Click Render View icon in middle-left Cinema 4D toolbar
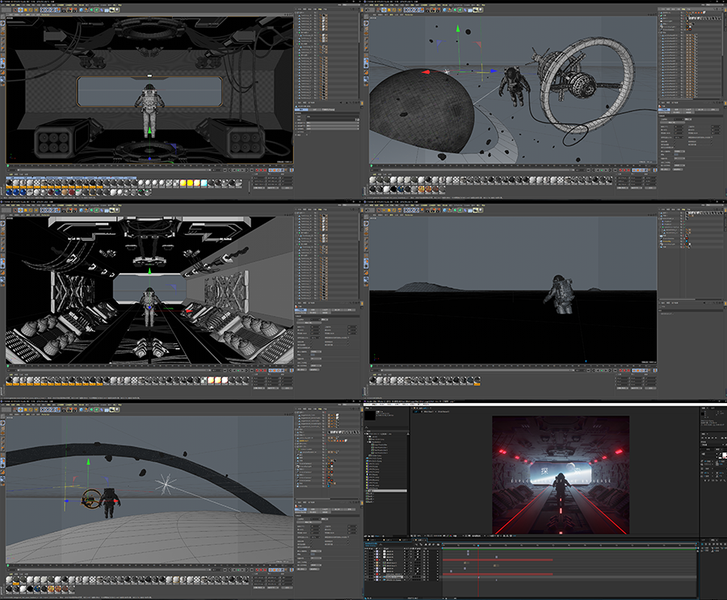Viewport: 727px width, 600px height. 64,210
